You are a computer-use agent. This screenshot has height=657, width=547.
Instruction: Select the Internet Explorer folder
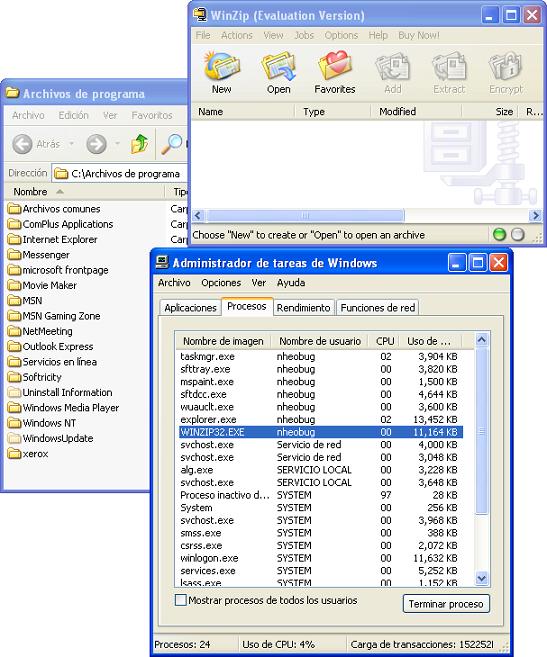point(53,239)
